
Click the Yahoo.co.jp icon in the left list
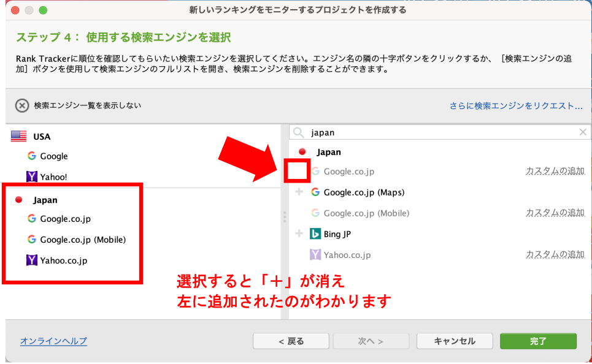coord(32,260)
